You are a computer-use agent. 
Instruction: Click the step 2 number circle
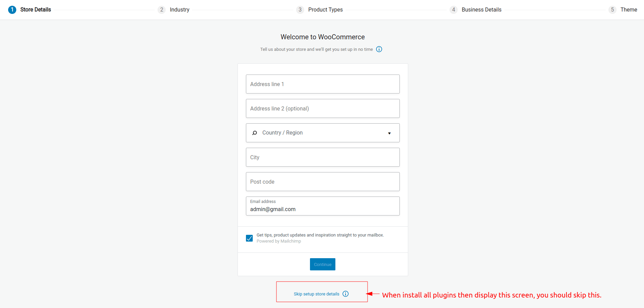(x=162, y=9)
